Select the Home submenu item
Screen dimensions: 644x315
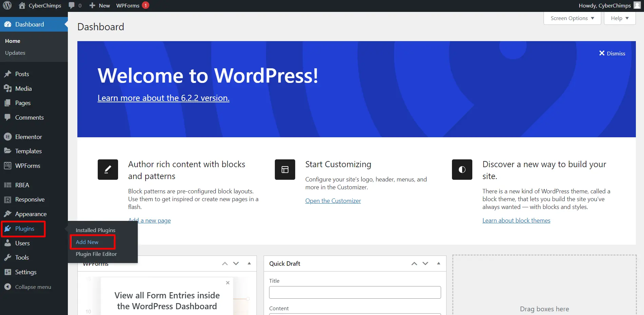(13, 41)
